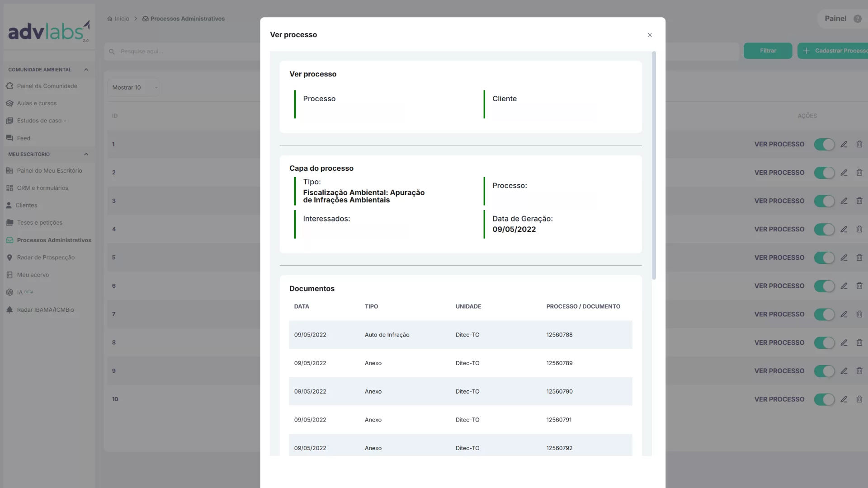Click the trash delete icon in row 10
The width and height of the screenshot is (868, 488).
click(x=859, y=399)
